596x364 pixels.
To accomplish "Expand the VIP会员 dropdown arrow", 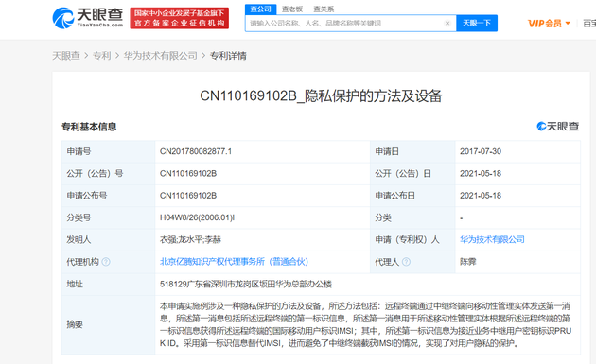I will pos(568,24).
